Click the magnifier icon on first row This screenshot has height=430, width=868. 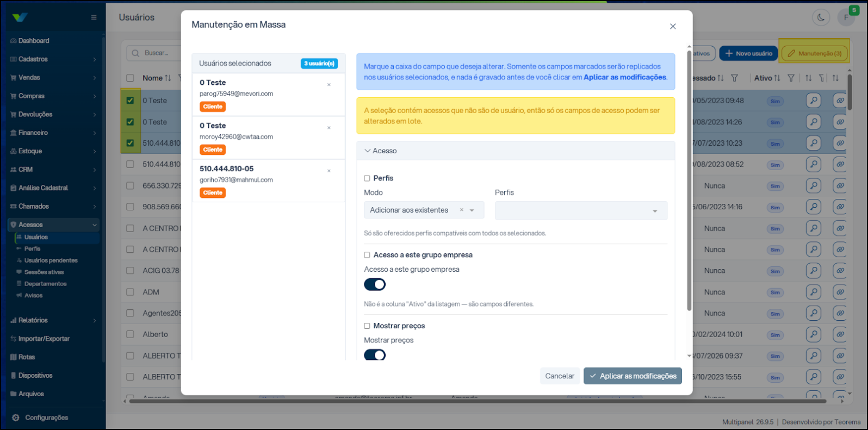pyautogui.click(x=814, y=101)
